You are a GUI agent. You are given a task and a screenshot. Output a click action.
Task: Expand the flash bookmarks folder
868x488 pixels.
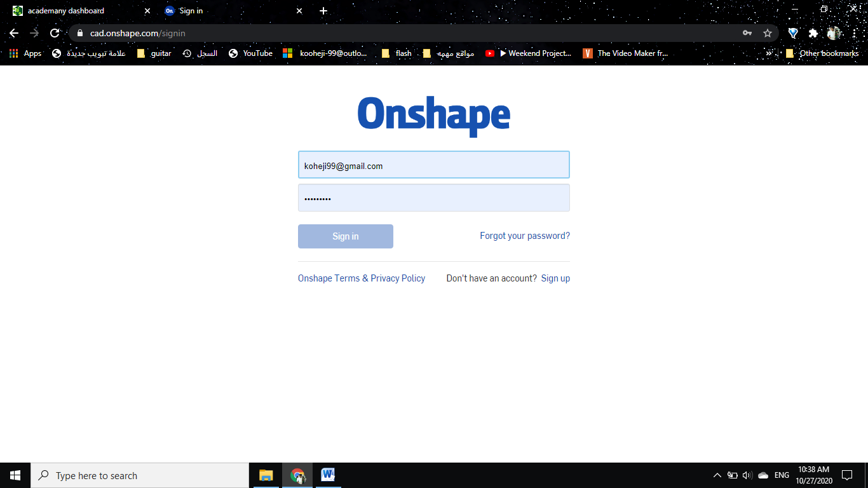pyautogui.click(x=397, y=53)
